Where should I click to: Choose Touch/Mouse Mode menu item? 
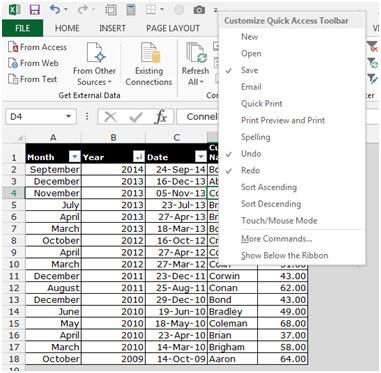click(x=279, y=220)
